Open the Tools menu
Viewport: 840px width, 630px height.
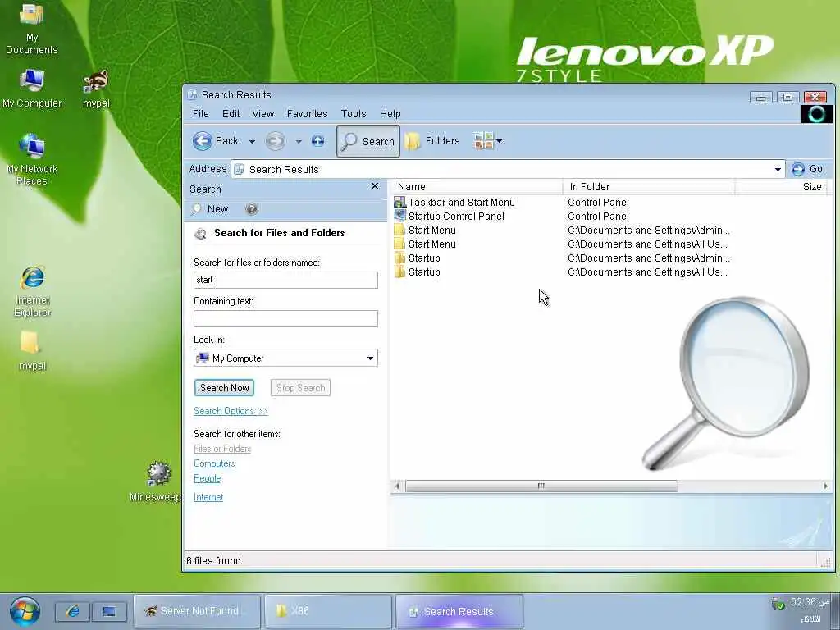[354, 113]
